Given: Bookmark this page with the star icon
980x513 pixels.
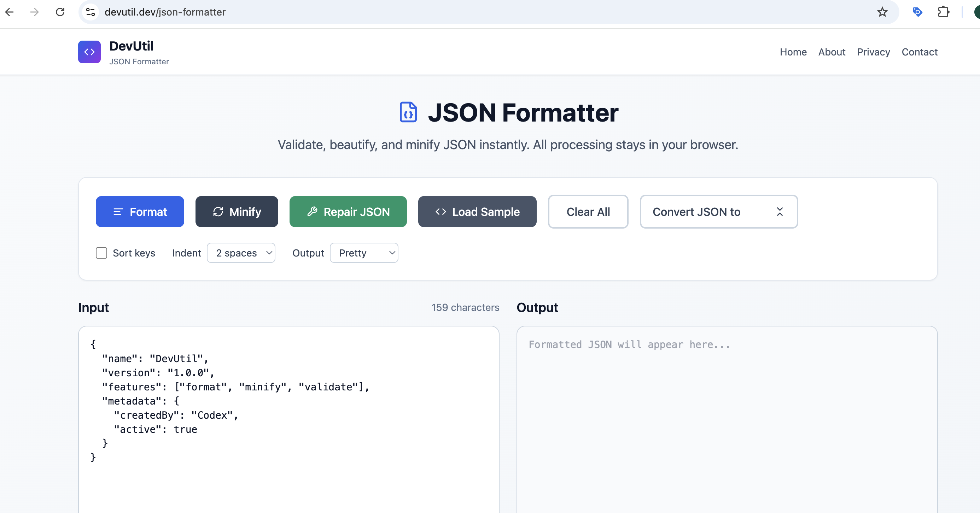Looking at the screenshot, I should [882, 12].
